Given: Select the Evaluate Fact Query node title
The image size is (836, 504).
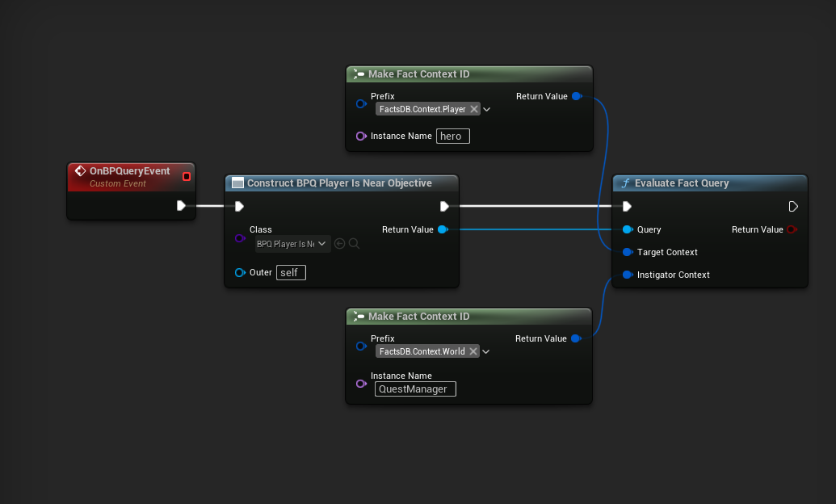Looking at the screenshot, I should coord(682,183).
